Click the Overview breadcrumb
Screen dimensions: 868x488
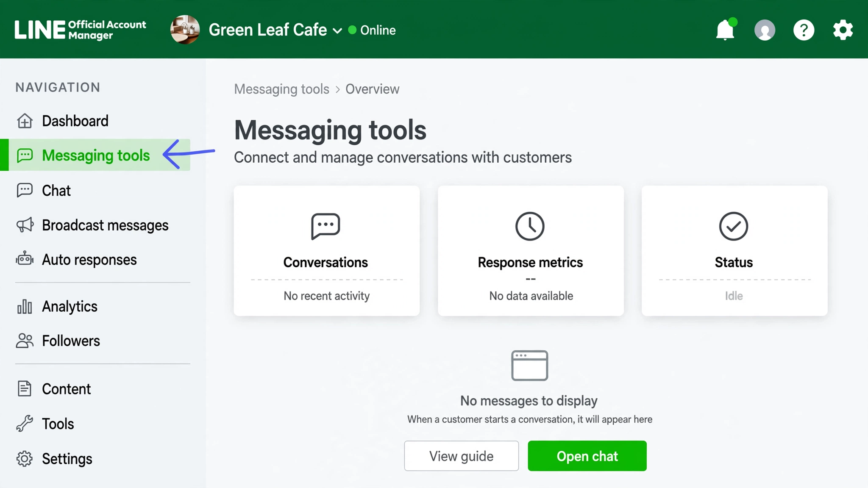pos(372,89)
